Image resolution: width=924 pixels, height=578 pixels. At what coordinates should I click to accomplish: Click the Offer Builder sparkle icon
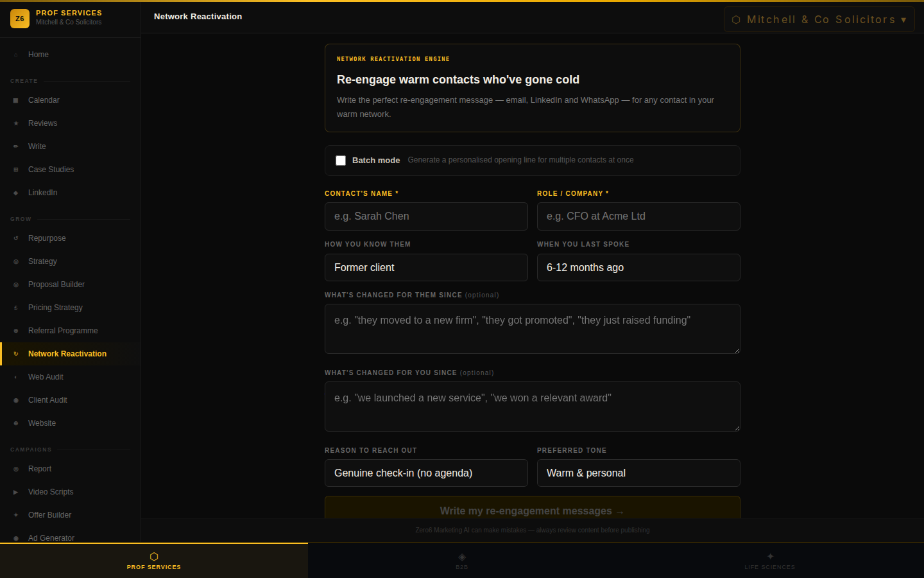tap(15, 516)
